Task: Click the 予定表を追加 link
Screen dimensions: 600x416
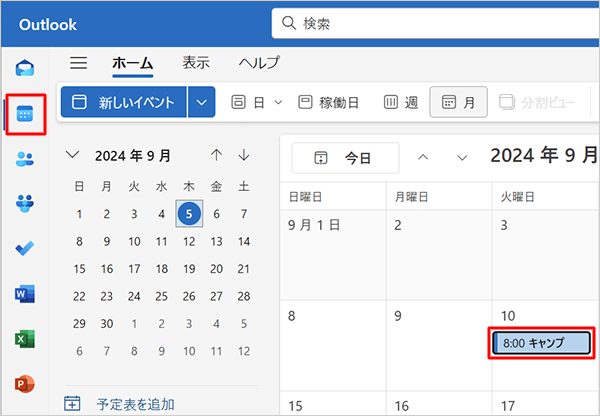Action: [x=135, y=404]
